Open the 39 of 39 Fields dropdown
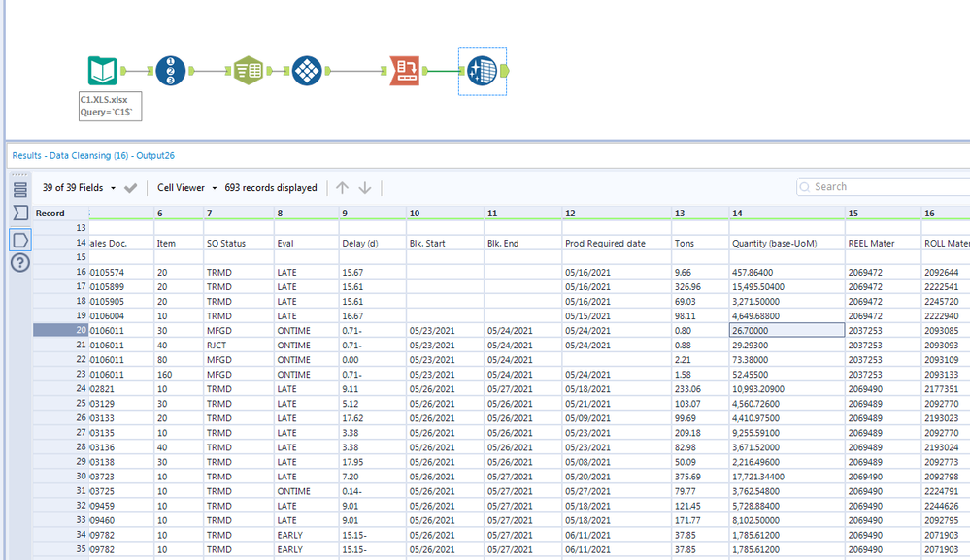This screenshot has height=560, width=970. point(79,188)
